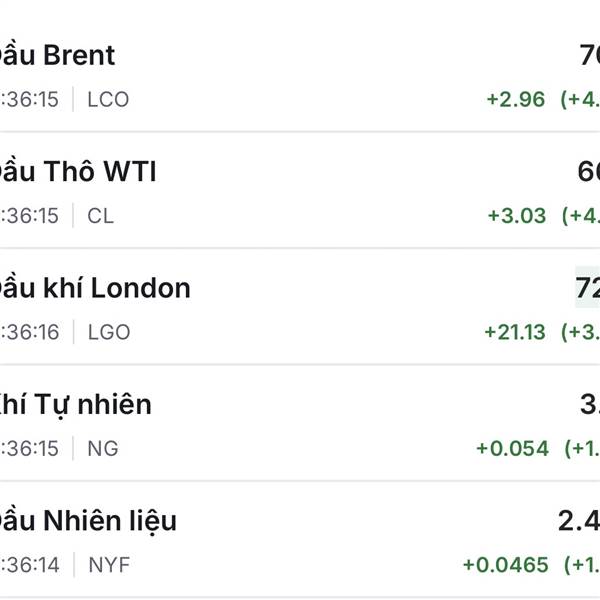Click the CL ticker symbol
The width and height of the screenshot is (600, 600).
point(100,216)
